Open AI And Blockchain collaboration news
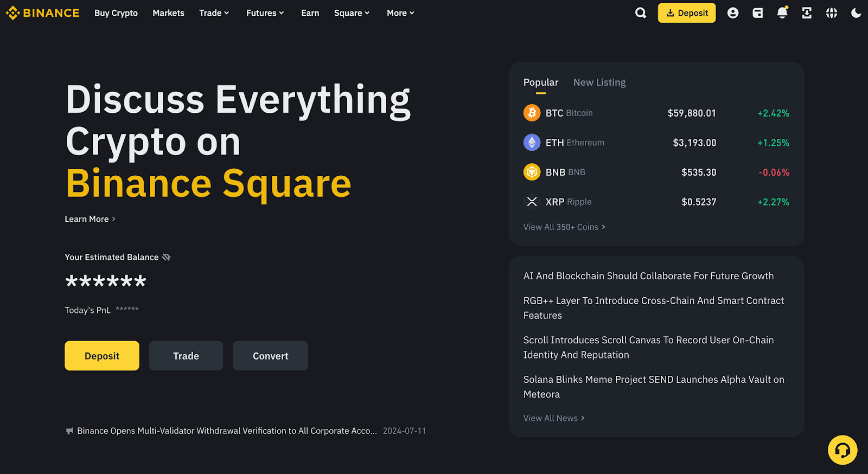The image size is (868, 474). [x=648, y=276]
